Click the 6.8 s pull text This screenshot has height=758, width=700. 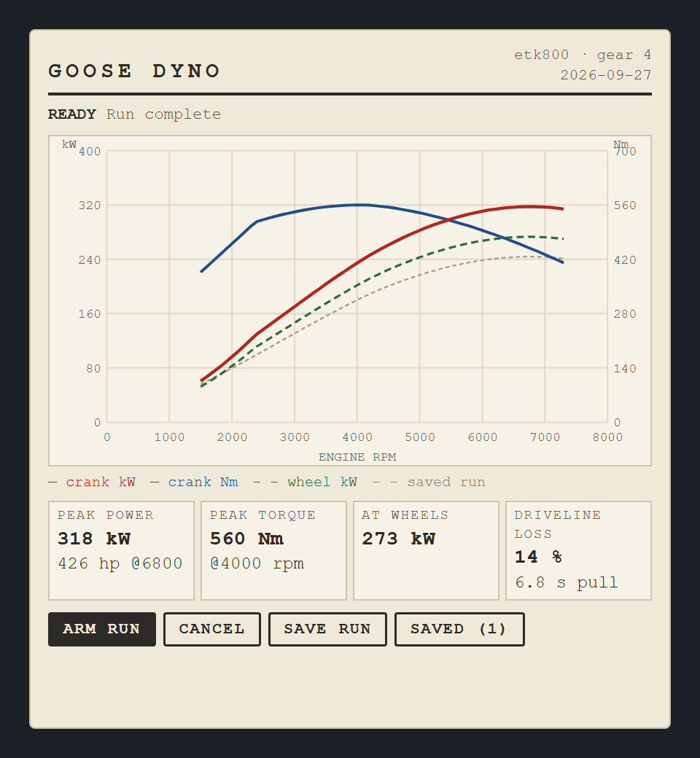pos(567,583)
